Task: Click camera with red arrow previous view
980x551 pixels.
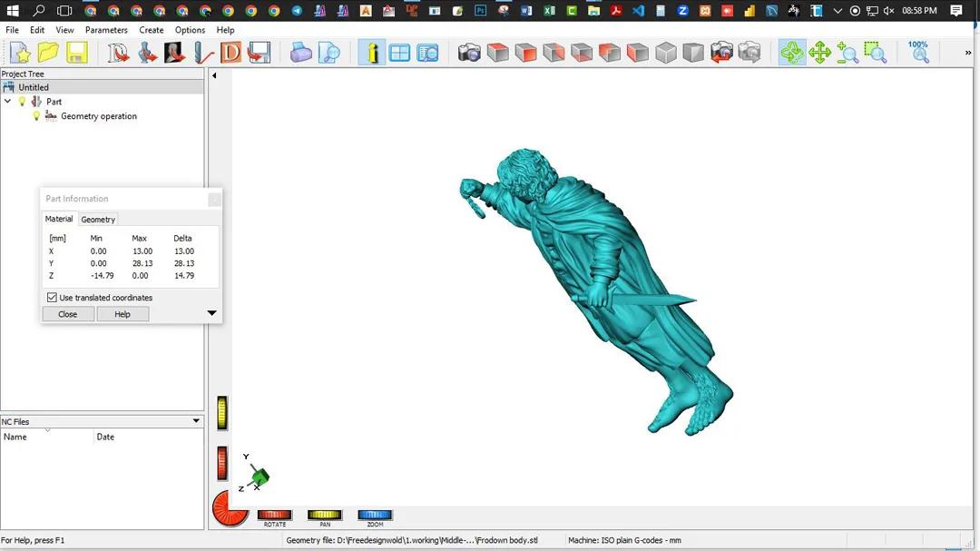Action: click(721, 53)
